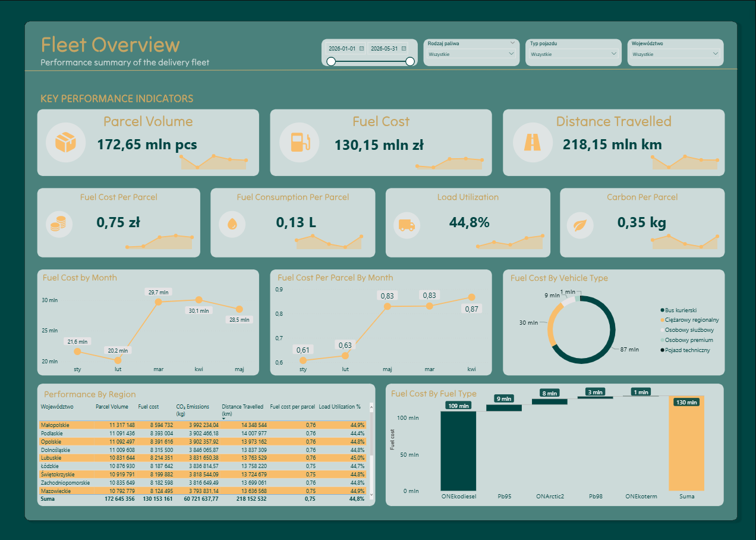The width and height of the screenshot is (756, 540).
Task: Sort table by Fuel cost per parcel header
Action: tap(292, 407)
